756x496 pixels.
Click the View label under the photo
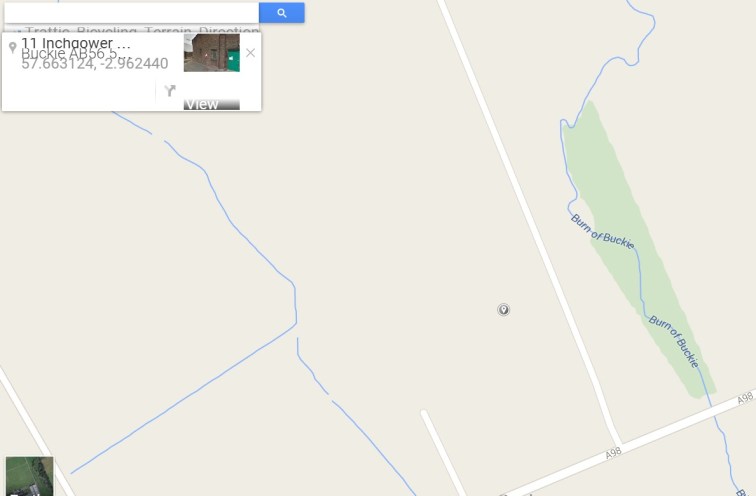pyautogui.click(x=202, y=105)
